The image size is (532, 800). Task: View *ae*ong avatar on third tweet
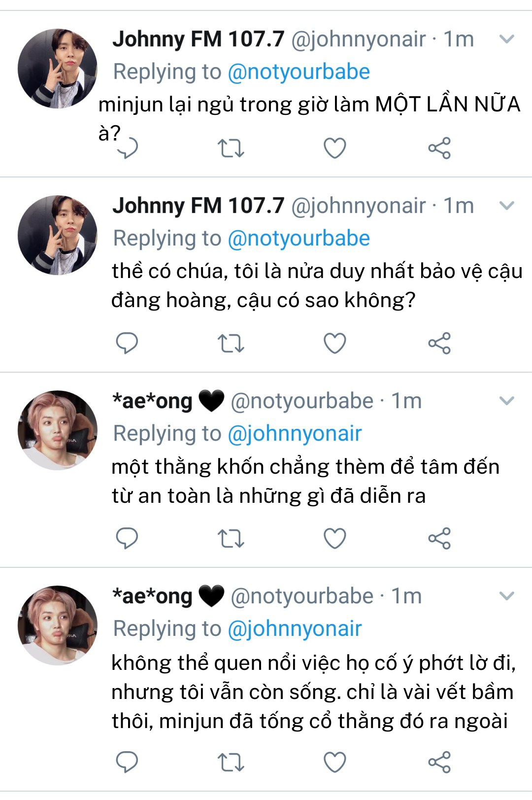coord(57,430)
